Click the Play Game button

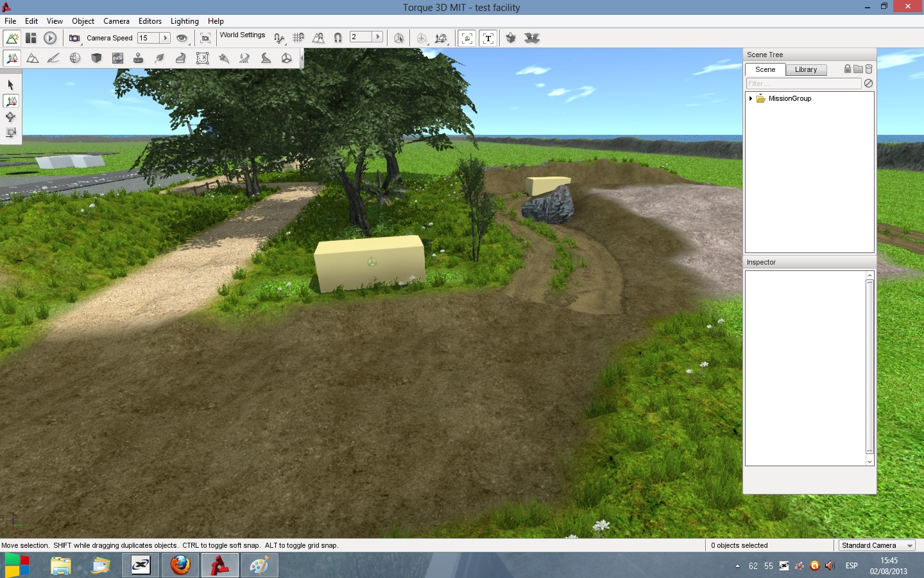pyautogui.click(x=50, y=38)
